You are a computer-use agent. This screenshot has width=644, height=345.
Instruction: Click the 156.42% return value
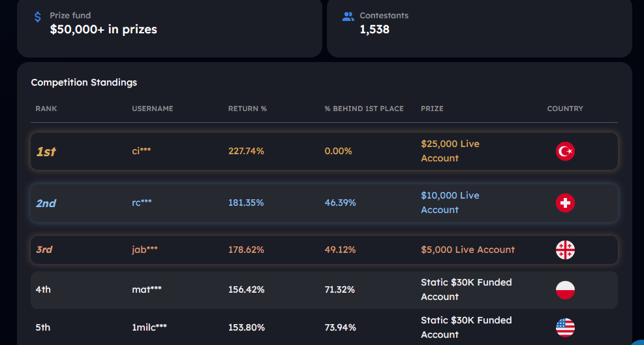point(247,289)
